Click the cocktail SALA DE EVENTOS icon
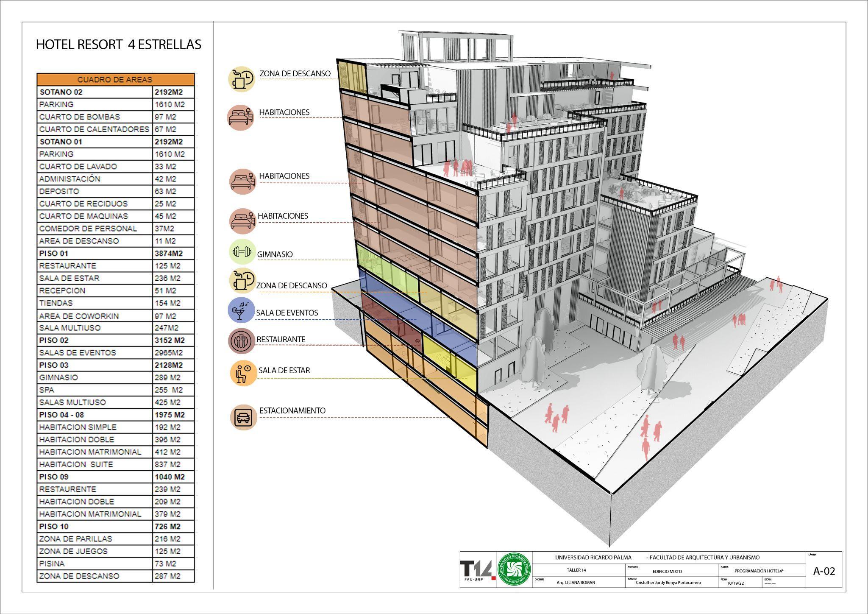Image resolution: width=868 pixels, height=614 pixels. click(x=241, y=310)
